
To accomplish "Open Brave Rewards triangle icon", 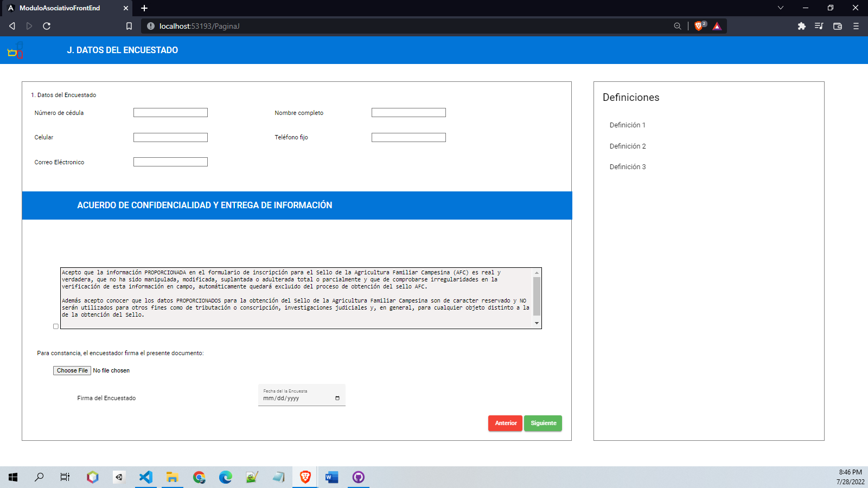I will pyautogui.click(x=717, y=26).
